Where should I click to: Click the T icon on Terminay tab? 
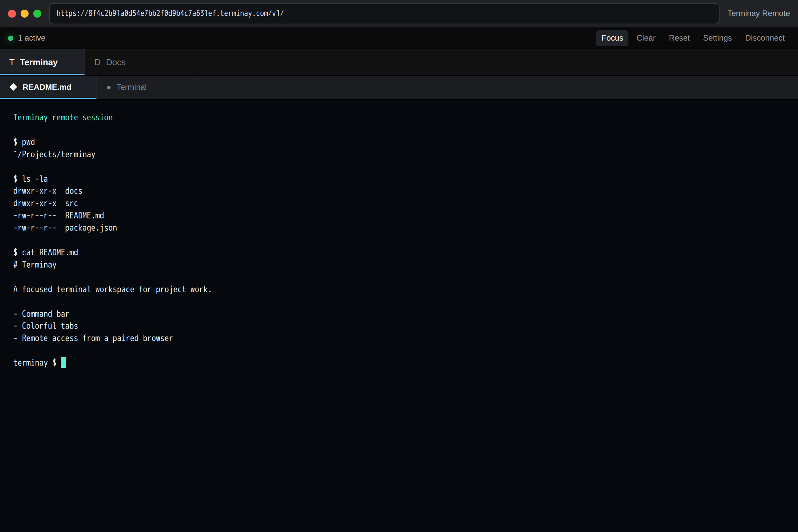pos(12,63)
